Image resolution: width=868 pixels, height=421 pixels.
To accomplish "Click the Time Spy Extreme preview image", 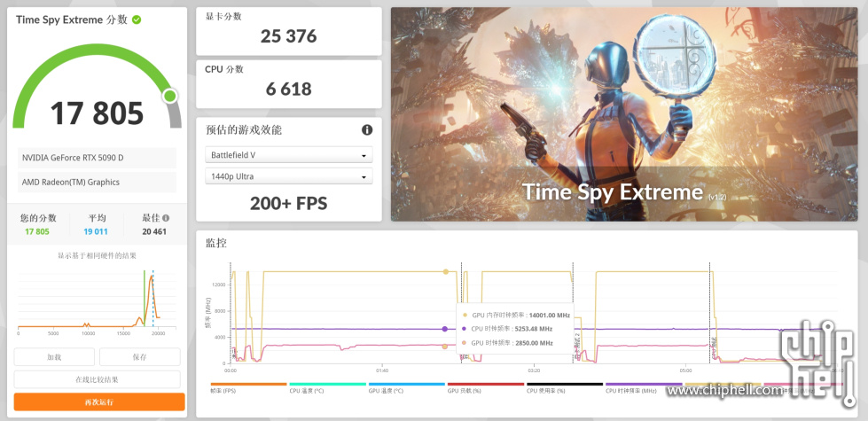I will coord(624,114).
